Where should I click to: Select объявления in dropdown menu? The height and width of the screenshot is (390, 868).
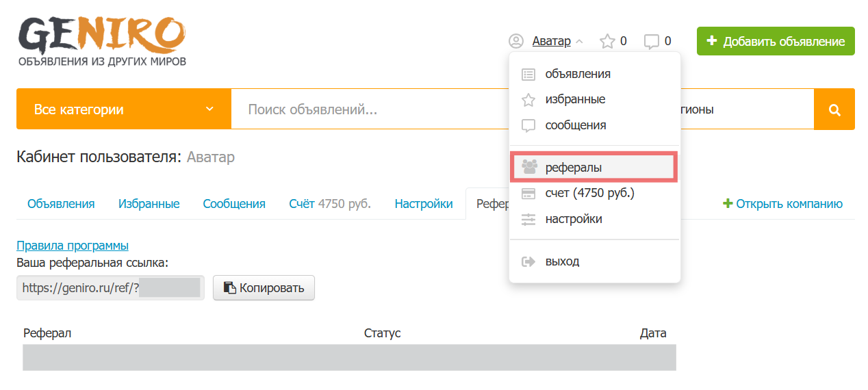tap(594, 74)
